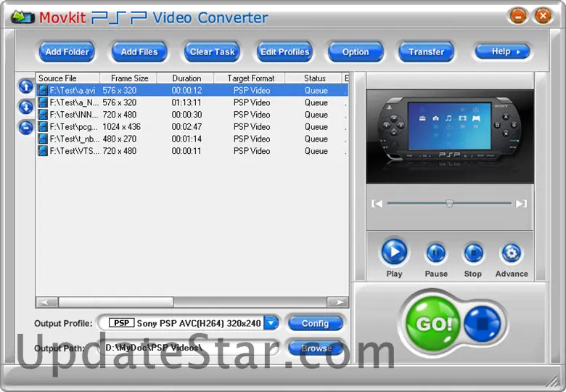This screenshot has width=566, height=392.
Task: Jump to preview end marker
Action: coord(521,204)
